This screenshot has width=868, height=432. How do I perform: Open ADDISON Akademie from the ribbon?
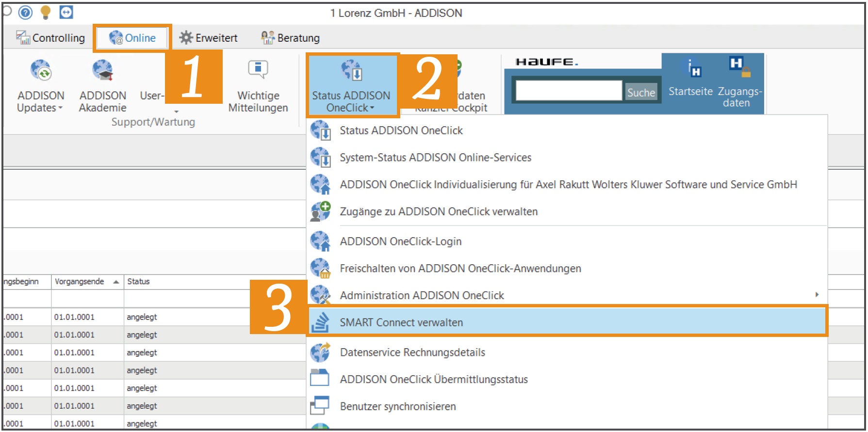(x=103, y=86)
